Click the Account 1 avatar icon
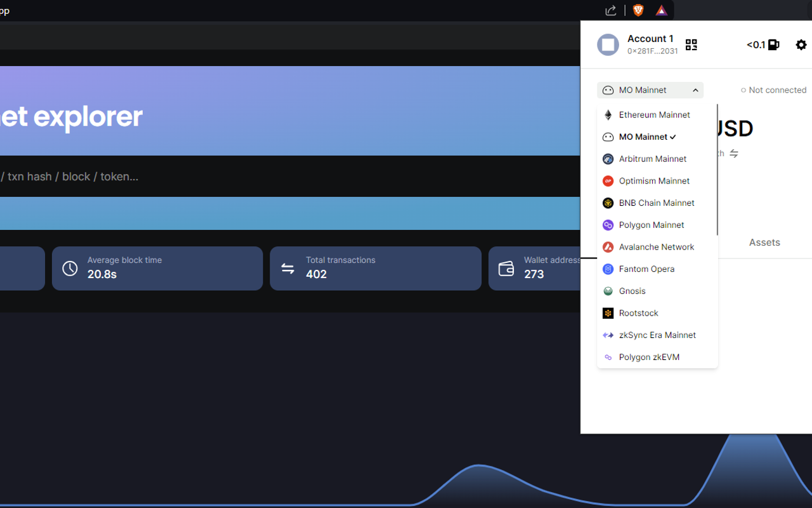The image size is (812, 508). coord(608,44)
